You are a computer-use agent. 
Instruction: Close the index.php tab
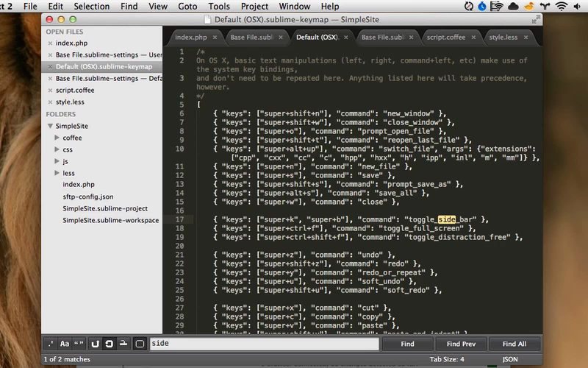click(215, 38)
